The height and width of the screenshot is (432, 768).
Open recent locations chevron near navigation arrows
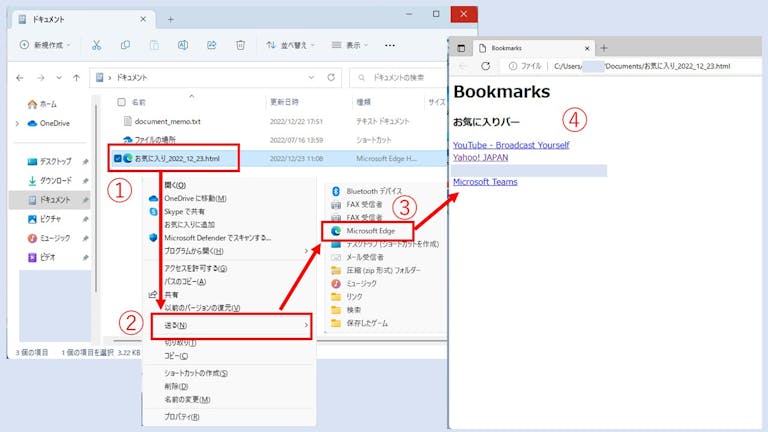(59, 77)
